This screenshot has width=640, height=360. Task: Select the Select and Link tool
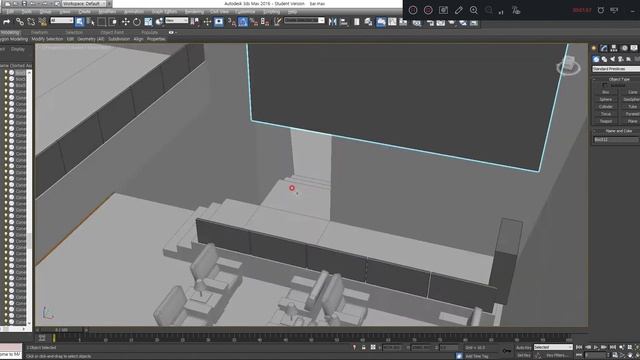20,22
